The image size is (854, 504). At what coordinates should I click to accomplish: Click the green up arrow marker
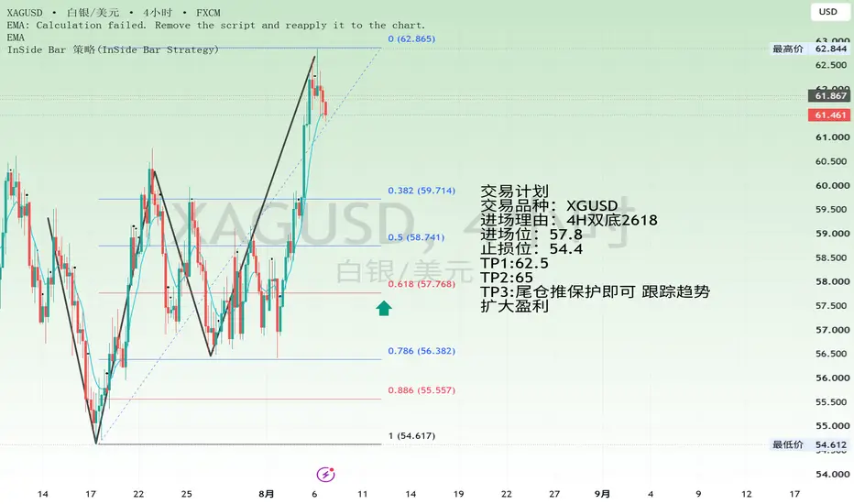[x=384, y=309]
